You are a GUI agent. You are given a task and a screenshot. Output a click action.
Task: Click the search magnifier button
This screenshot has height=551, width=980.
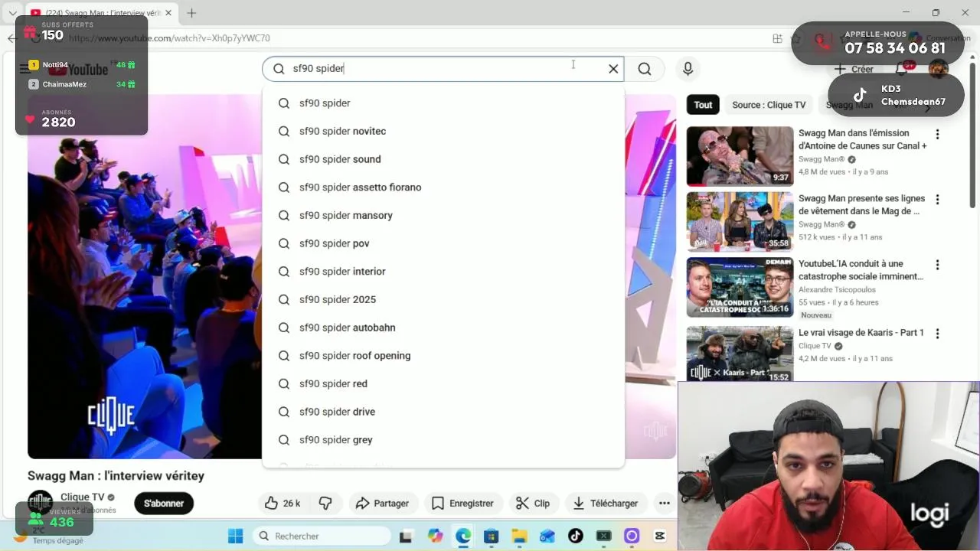[x=645, y=69]
